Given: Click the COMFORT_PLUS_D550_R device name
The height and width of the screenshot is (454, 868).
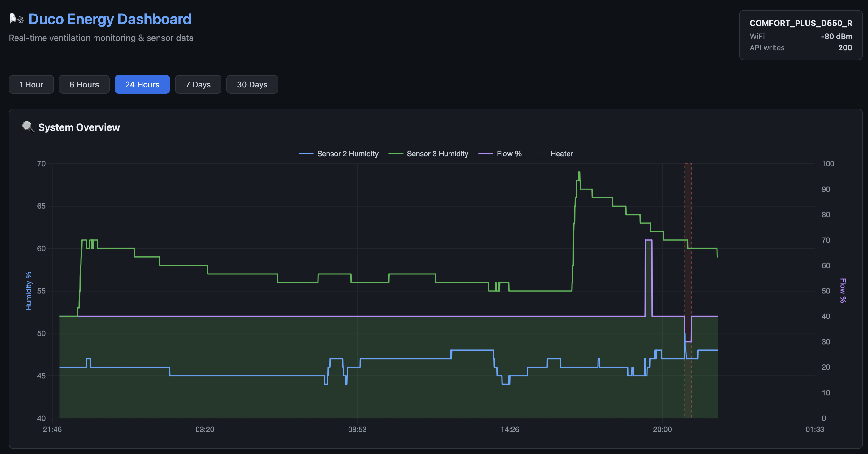Looking at the screenshot, I should tap(800, 23).
